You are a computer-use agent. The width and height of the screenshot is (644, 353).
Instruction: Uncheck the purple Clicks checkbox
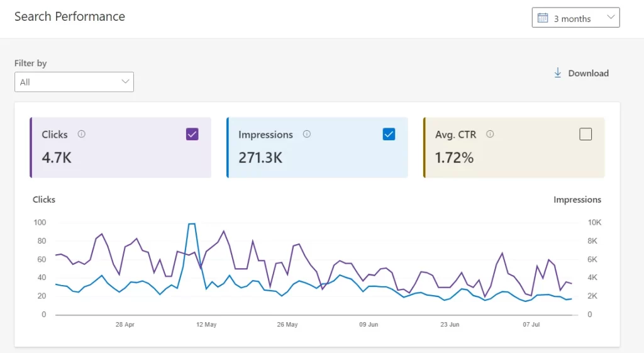click(192, 134)
